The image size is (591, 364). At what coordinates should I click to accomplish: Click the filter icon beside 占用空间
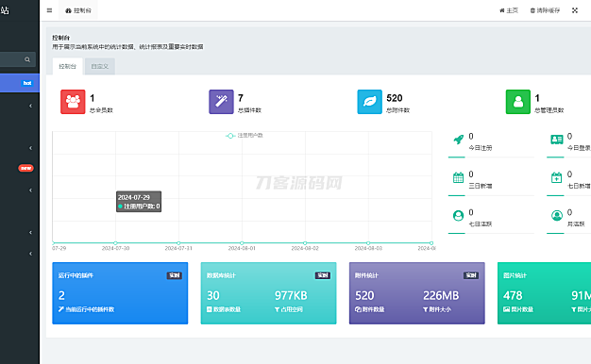click(x=277, y=309)
